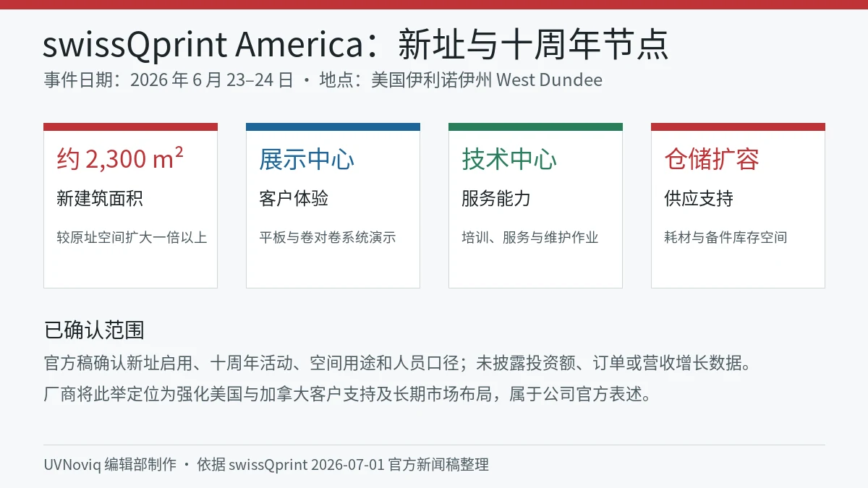Select the text '较原址空间扩大一倍以上'
868x488 pixels.
132,237
